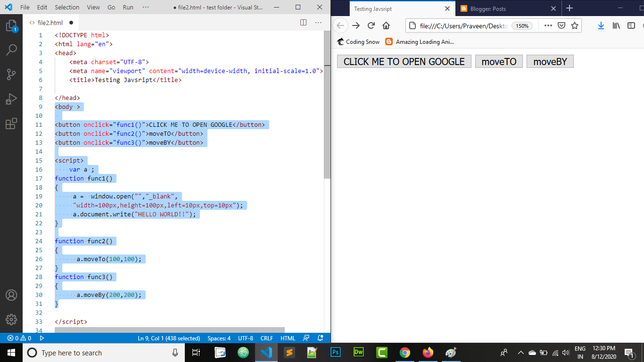Split the editor using the split icon
The image size is (644, 362).
[x=302, y=22]
